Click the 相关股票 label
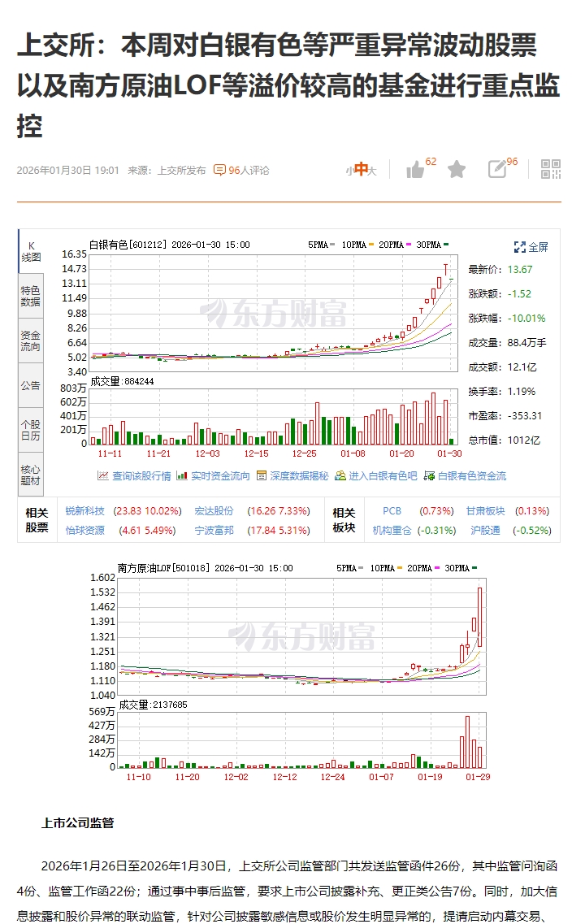Viewport: 572px width, 924px height. click(x=37, y=520)
